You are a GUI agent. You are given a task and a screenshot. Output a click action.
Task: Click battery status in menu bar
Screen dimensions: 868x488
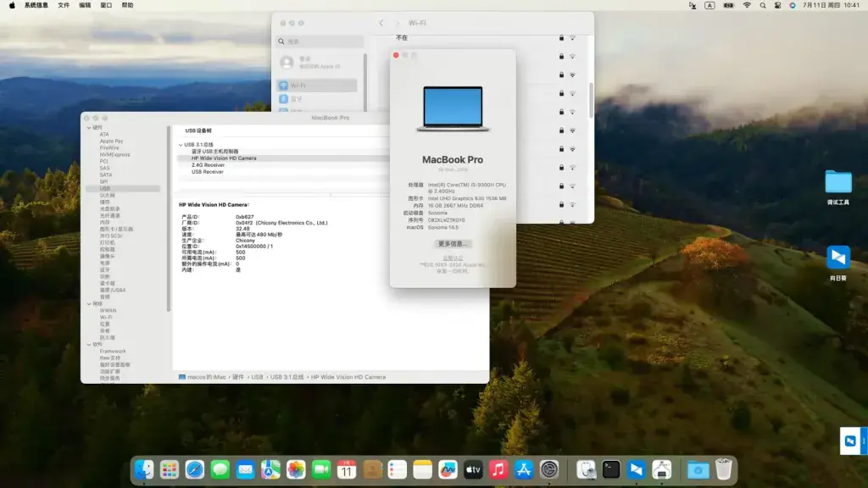pos(728,5)
